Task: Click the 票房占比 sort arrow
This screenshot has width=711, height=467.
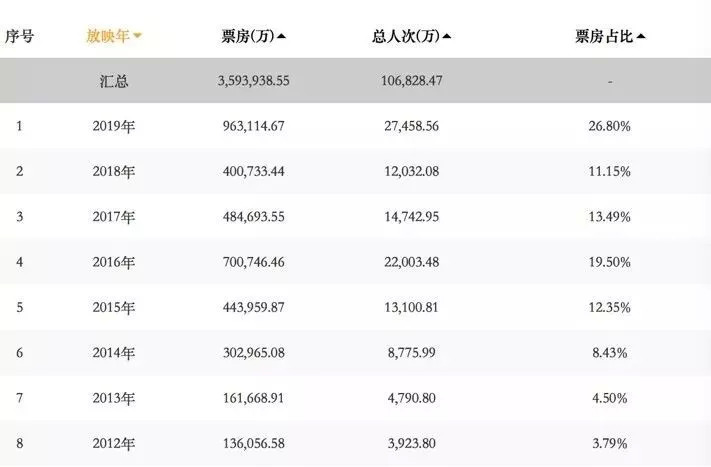Action: pos(641,37)
